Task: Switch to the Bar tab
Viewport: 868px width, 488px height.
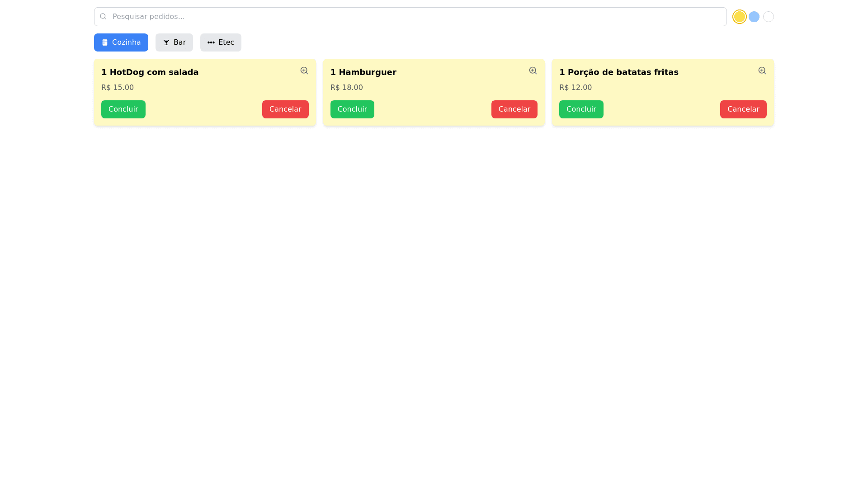Action: pyautogui.click(x=174, y=42)
